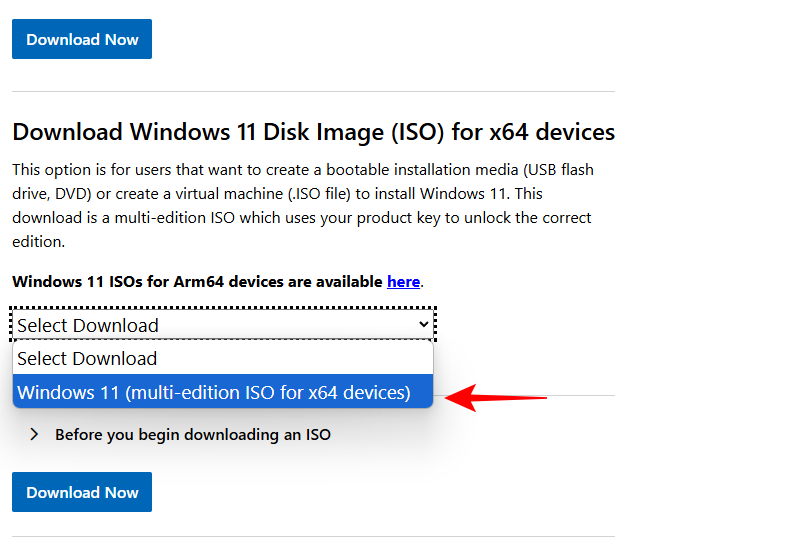Click the divider line below bottom Download Now

(313, 537)
